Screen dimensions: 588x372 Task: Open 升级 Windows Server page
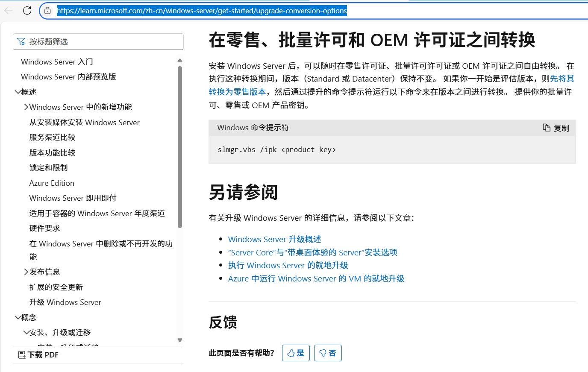(x=65, y=302)
